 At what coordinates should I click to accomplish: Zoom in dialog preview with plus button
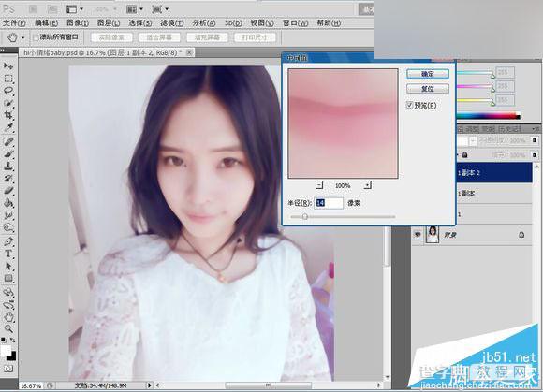pos(367,185)
